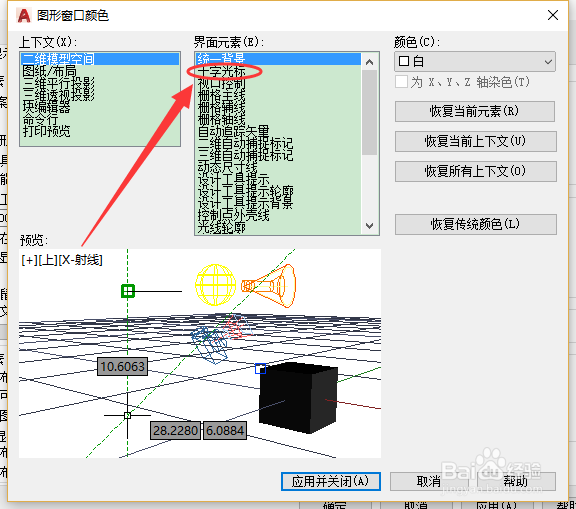Open the 颜色 color dropdown
The image size is (576, 509).
(x=475, y=61)
